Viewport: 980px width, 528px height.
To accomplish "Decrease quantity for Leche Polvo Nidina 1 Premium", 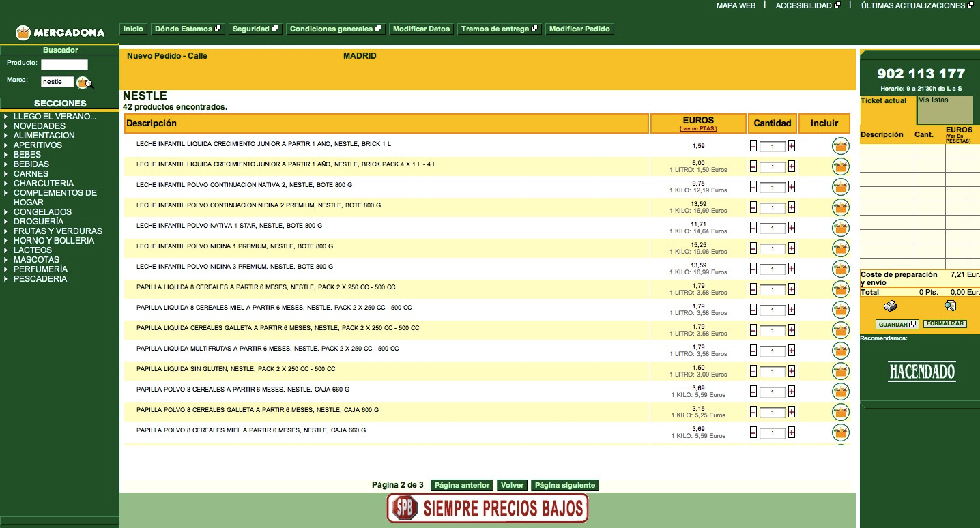I will 753,248.
